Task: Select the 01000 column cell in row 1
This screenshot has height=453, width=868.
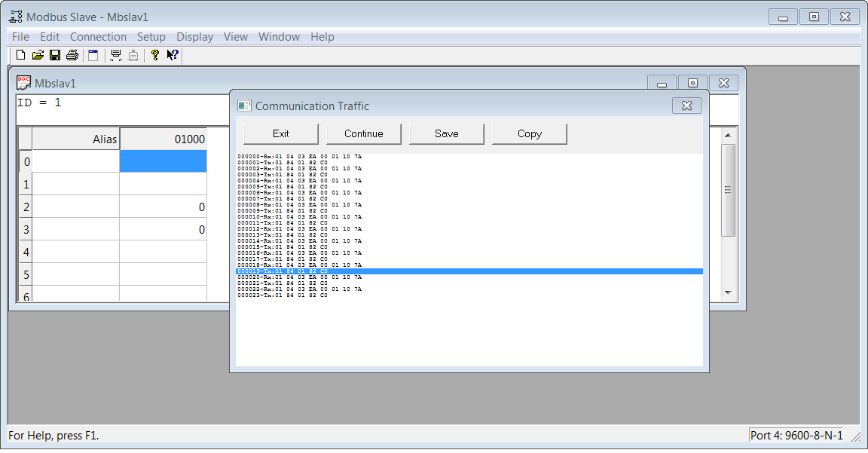Action: click(164, 184)
